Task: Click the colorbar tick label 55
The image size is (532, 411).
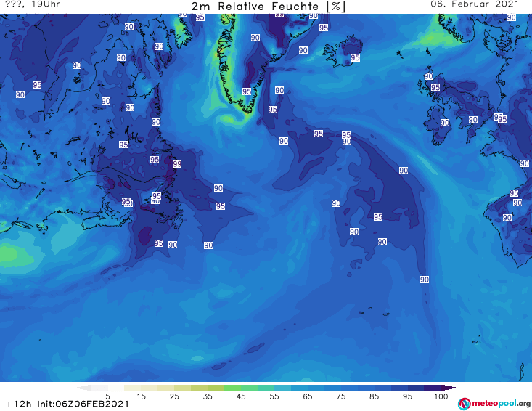Action: click(x=274, y=396)
